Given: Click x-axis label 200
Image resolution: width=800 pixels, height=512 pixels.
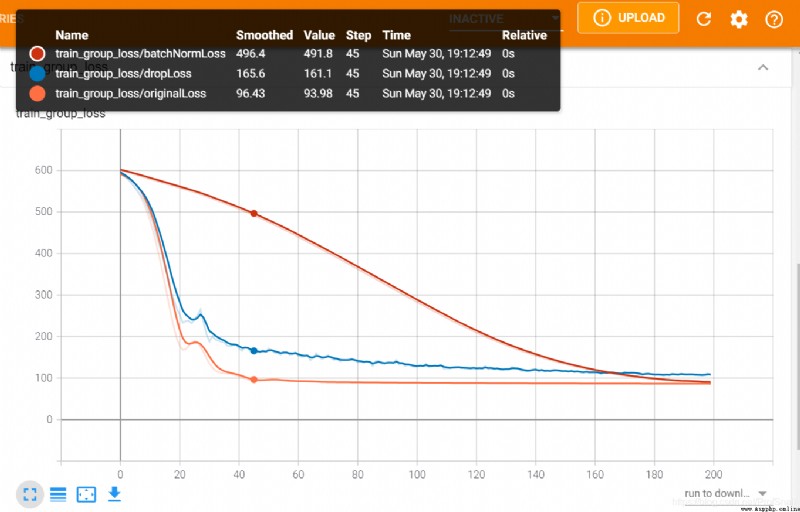Looking at the screenshot, I should [713, 475].
